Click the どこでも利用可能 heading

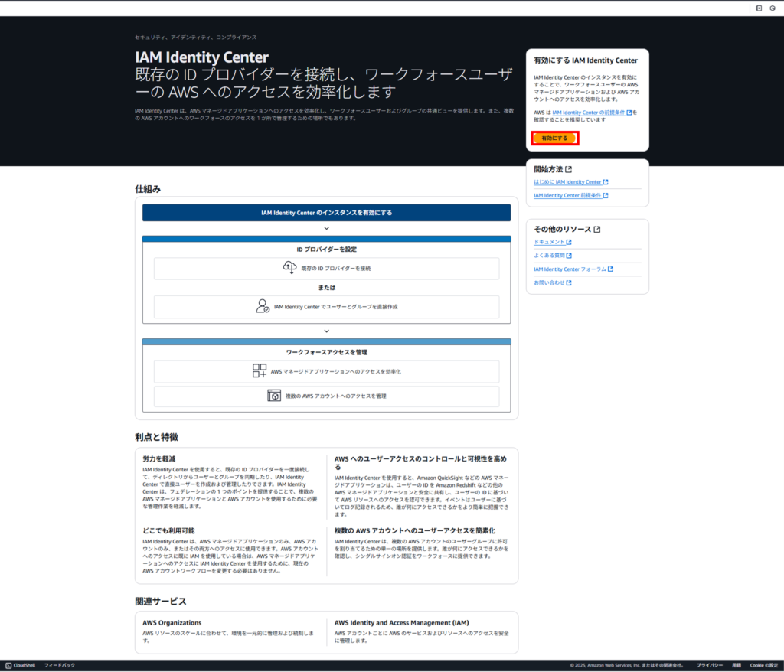(x=168, y=531)
